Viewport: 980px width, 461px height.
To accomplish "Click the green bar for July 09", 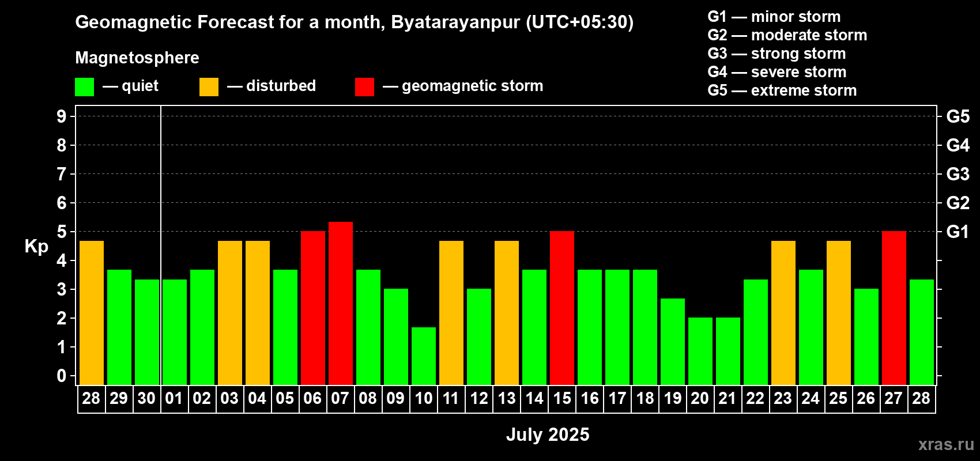I will (396, 337).
